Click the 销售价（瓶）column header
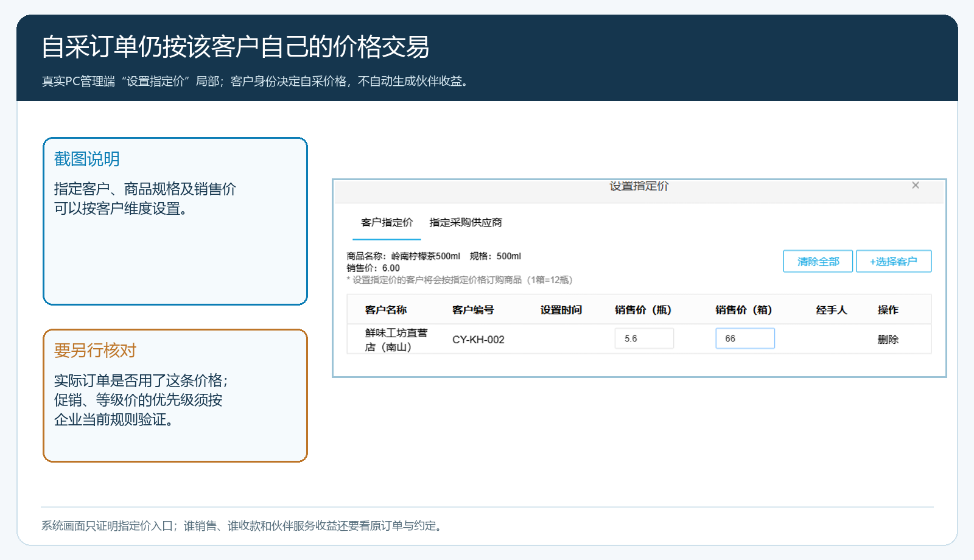Viewport: 974px width, 560px height. [x=643, y=310]
